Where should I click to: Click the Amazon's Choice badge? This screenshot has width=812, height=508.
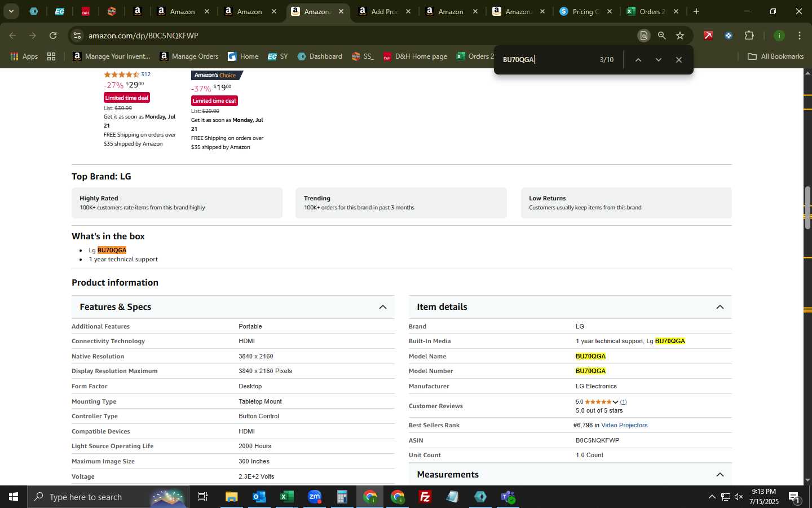[x=216, y=75]
